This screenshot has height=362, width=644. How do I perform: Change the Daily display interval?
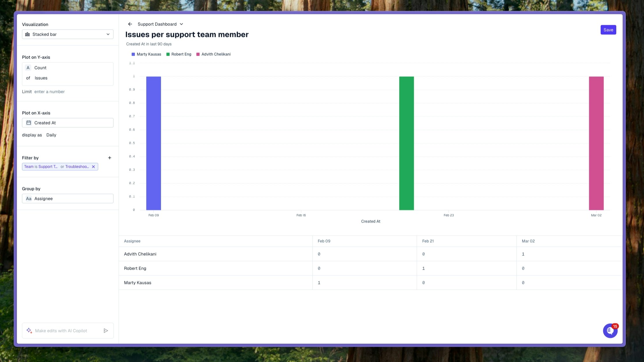pyautogui.click(x=51, y=135)
